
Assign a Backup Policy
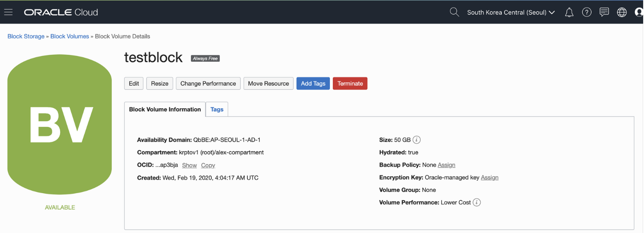[x=446, y=165]
